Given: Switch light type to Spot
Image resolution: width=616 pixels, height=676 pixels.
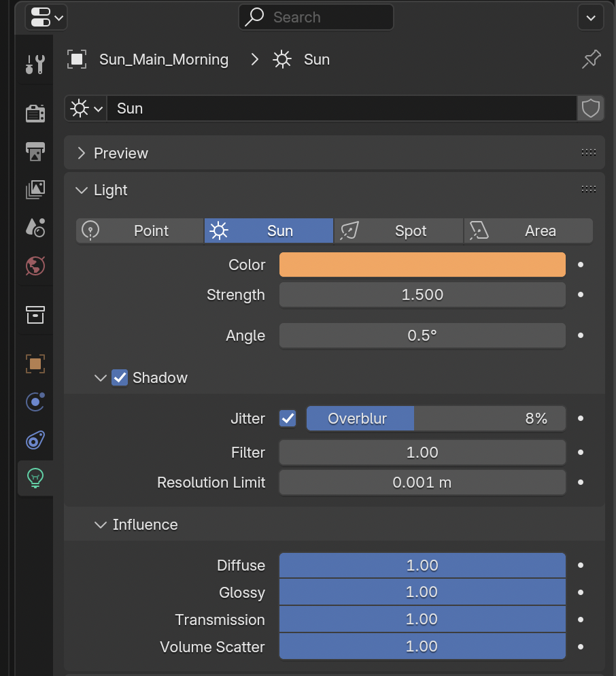Looking at the screenshot, I should point(398,231).
